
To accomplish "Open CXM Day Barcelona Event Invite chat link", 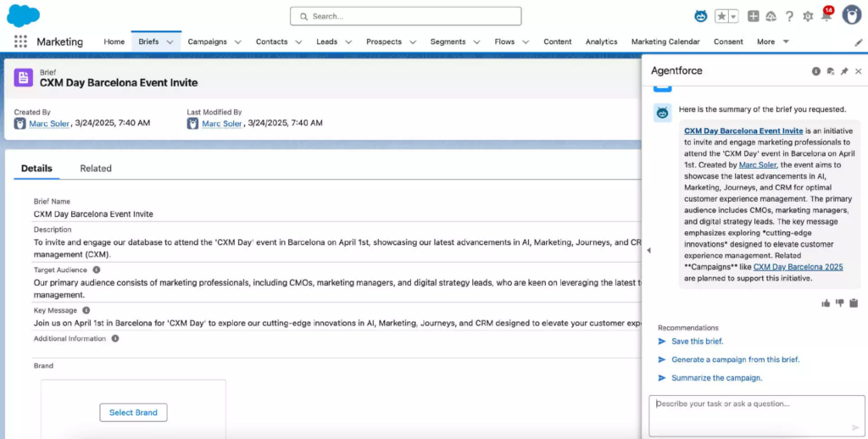I will click(743, 131).
